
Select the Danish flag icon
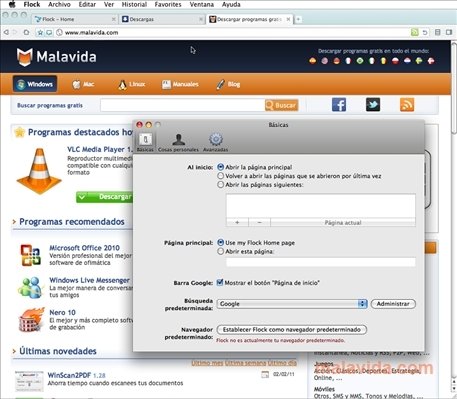[x=431, y=61]
